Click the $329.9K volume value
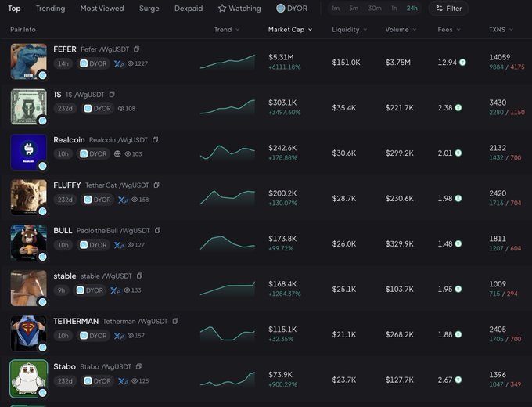 [399, 243]
